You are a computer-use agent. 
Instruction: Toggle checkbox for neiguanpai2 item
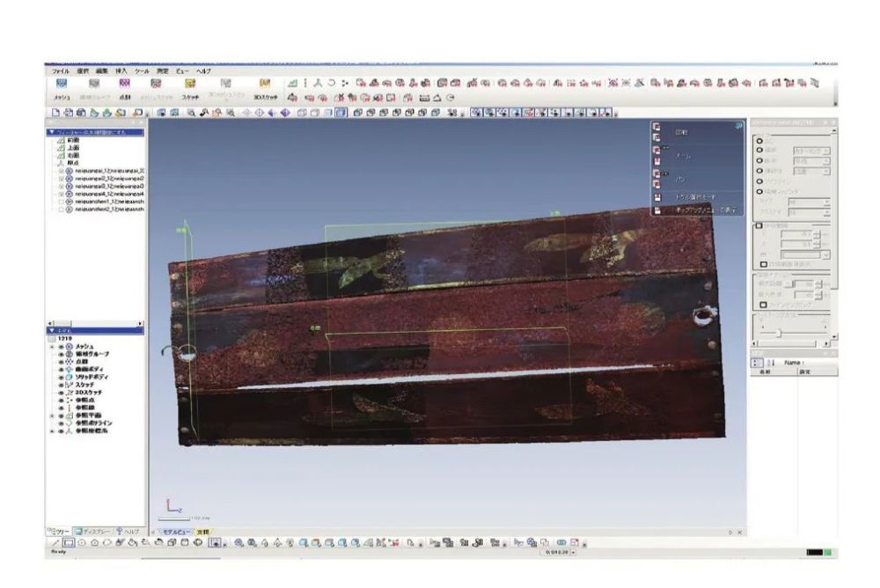(x=62, y=179)
